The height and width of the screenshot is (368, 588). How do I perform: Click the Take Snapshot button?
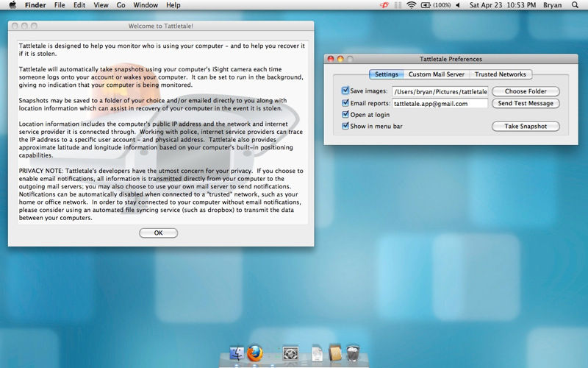point(526,126)
